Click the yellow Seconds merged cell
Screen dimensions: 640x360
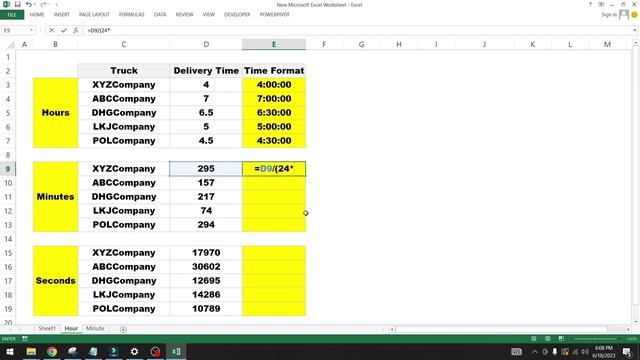(55, 281)
